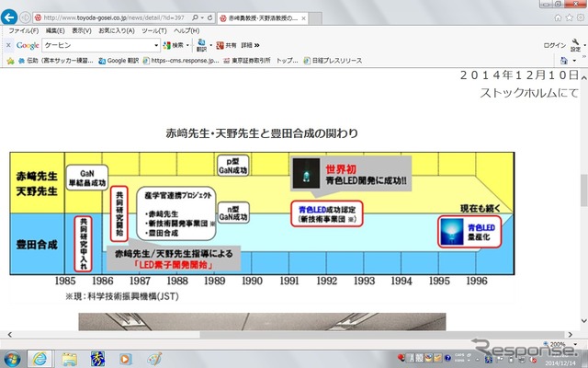Close the 赤崎勇教授 tab with its X
Screen dimensions: 588x368
click(x=303, y=18)
